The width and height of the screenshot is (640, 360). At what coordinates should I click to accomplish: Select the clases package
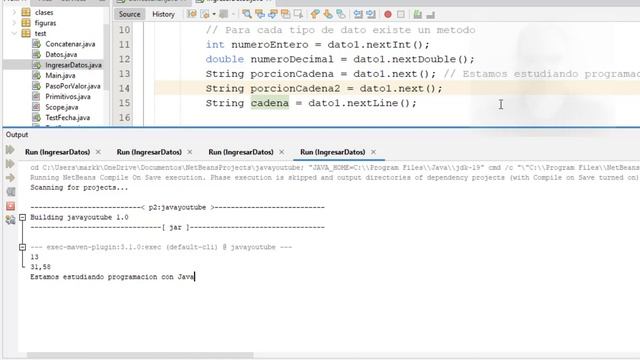pos(44,13)
